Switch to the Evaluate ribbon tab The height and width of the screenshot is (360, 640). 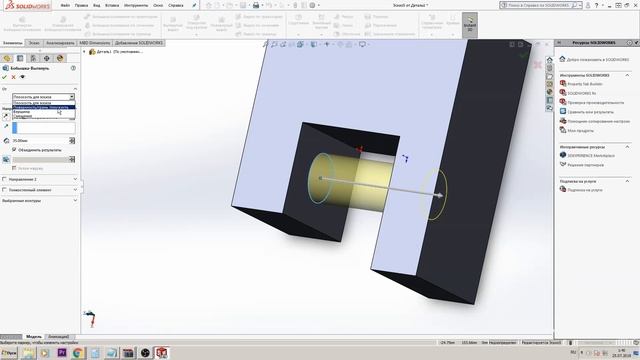(60, 43)
